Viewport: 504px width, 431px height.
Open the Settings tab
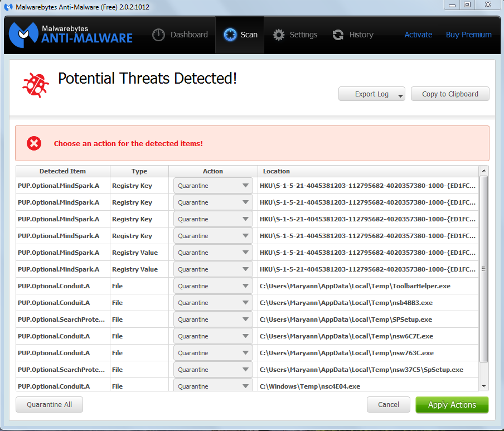tap(295, 35)
